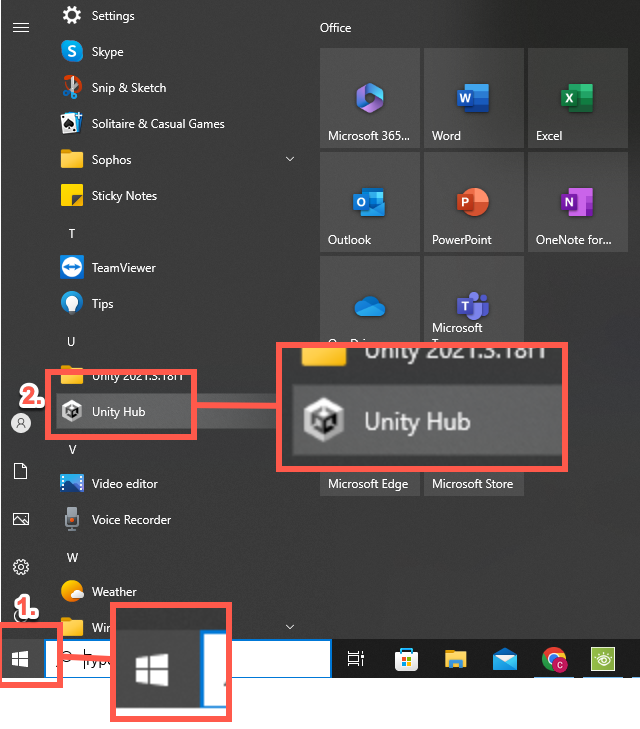640x729 pixels.
Task: Click the letter V section header
Action: pyautogui.click(x=72, y=450)
